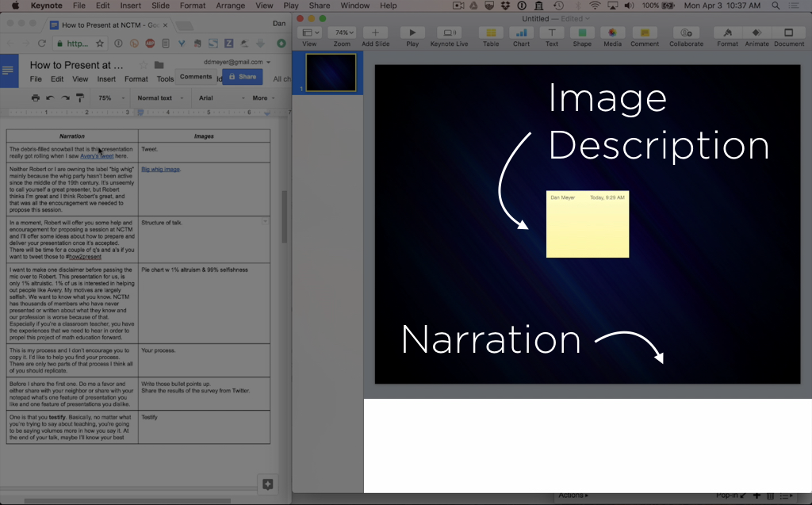Click the Print icon in Google Docs
This screenshot has width=812, height=505.
35,98
